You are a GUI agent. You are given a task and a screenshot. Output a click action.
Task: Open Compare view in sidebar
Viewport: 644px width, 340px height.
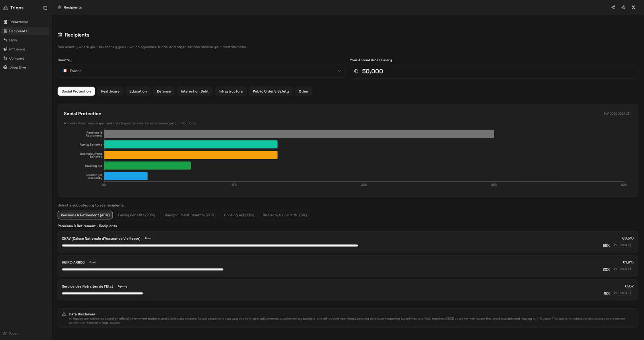[x=17, y=58]
